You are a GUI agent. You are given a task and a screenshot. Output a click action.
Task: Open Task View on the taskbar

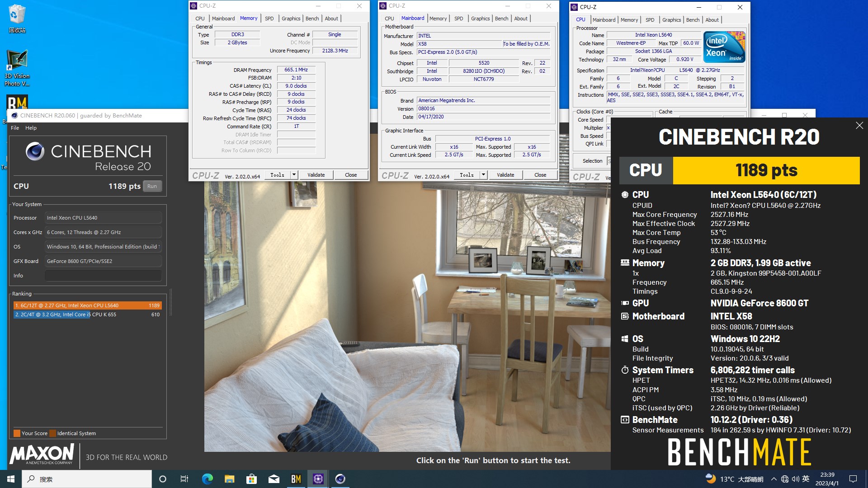[x=184, y=479]
